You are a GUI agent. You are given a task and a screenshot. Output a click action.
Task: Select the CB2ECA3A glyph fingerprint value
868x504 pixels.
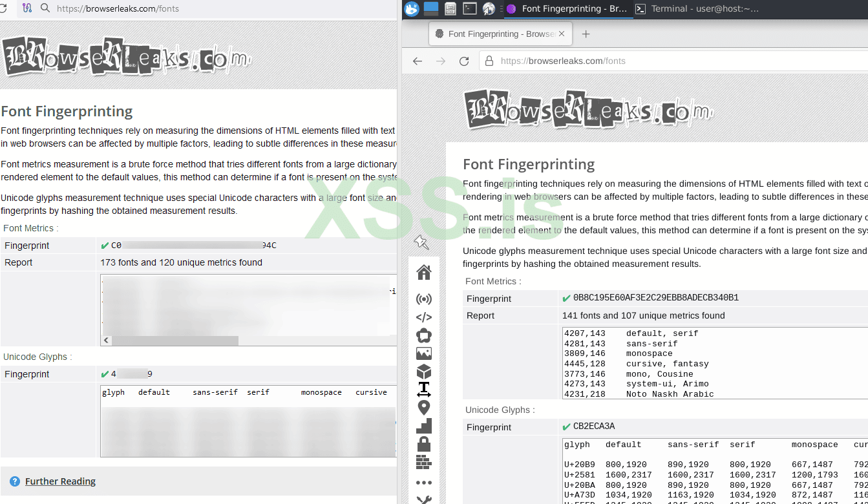(594, 426)
